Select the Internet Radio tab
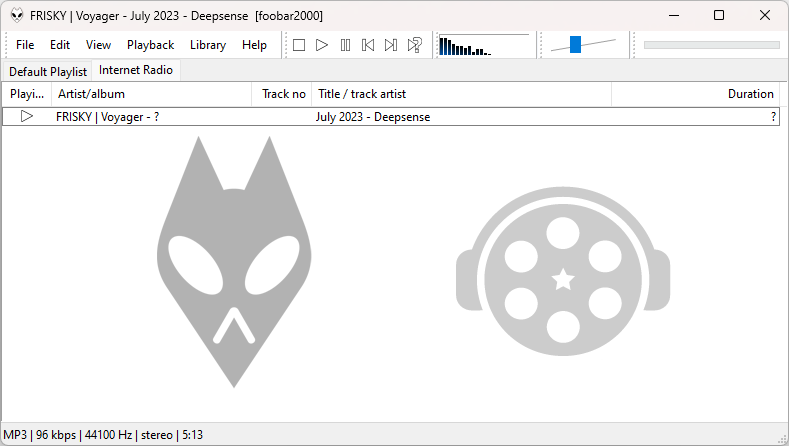Viewport: 789px width, 446px height. pos(136,70)
